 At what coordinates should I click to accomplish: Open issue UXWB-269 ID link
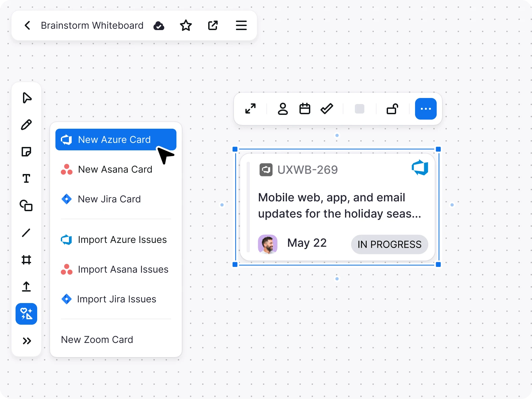pyautogui.click(x=308, y=170)
